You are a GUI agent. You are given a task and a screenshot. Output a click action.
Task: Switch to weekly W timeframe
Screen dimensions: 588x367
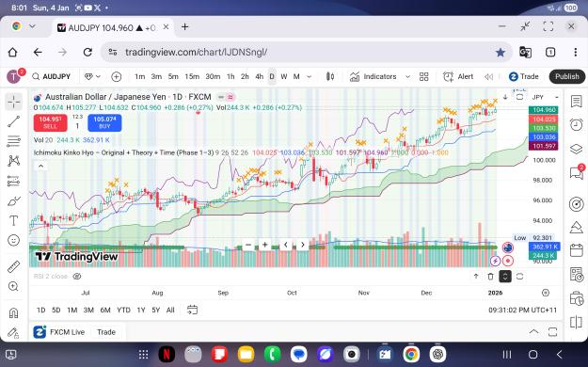(284, 76)
